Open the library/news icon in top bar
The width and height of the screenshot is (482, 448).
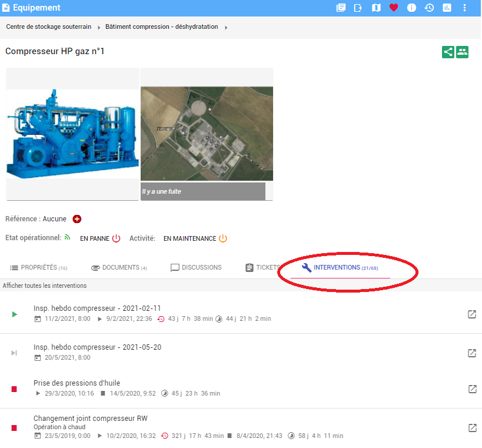point(341,8)
